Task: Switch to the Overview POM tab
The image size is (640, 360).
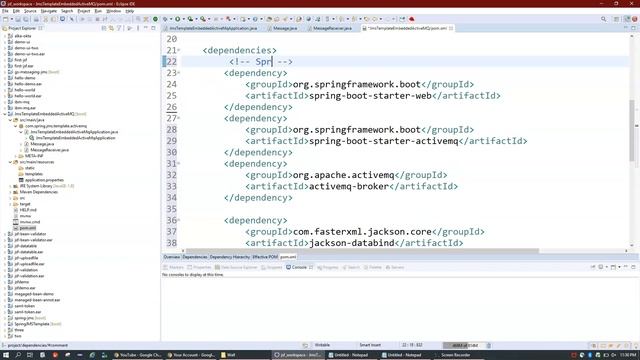Action: (x=171, y=257)
